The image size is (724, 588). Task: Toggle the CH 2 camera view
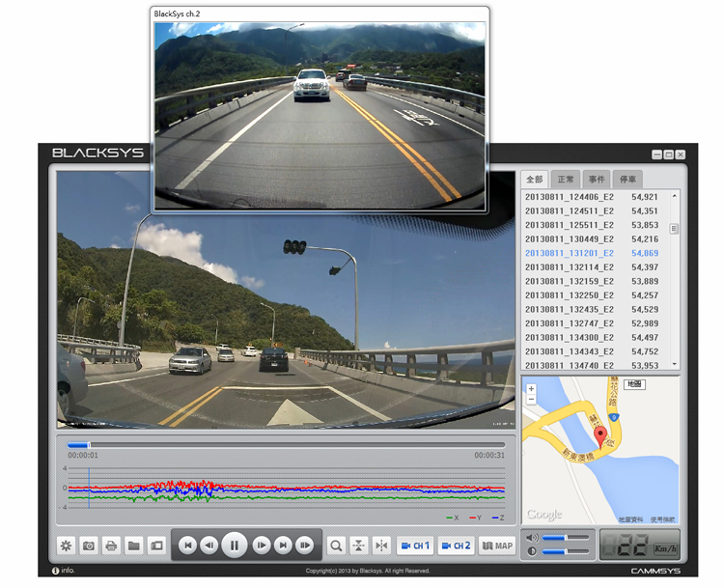click(457, 546)
